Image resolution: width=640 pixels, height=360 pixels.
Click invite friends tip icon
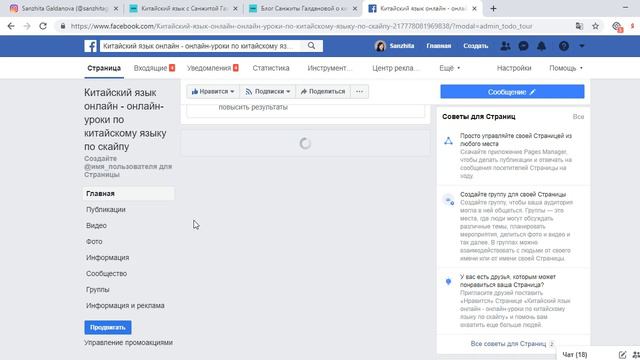coord(448,282)
